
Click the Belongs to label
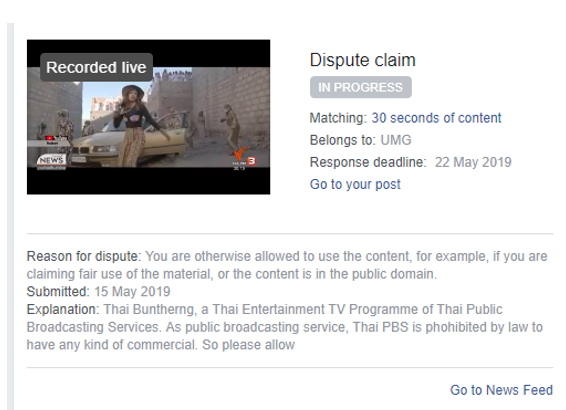[x=343, y=140]
